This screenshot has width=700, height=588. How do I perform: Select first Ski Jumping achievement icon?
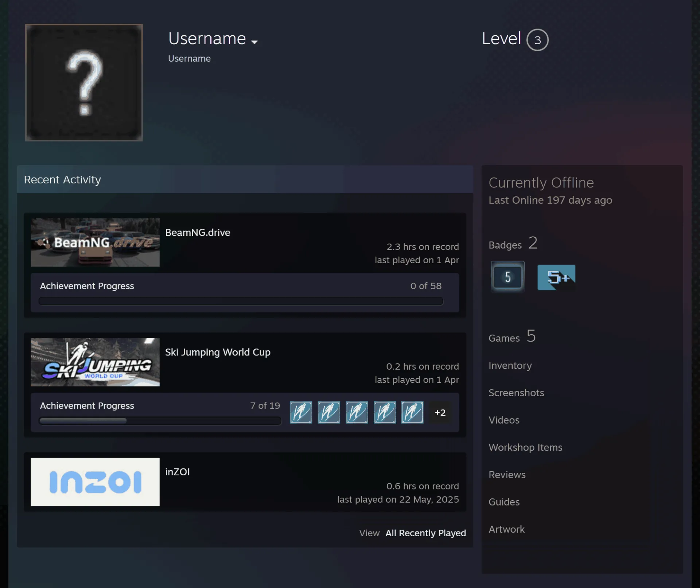point(301,412)
